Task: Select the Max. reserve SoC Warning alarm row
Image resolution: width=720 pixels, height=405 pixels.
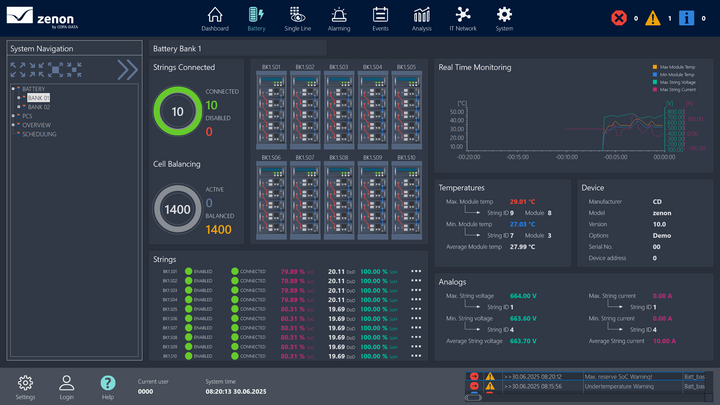Action: pyautogui.click(x=585, y=377)
